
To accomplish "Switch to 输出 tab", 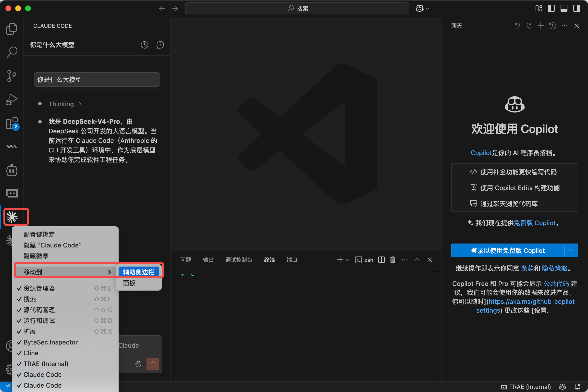I will [208, 260].
